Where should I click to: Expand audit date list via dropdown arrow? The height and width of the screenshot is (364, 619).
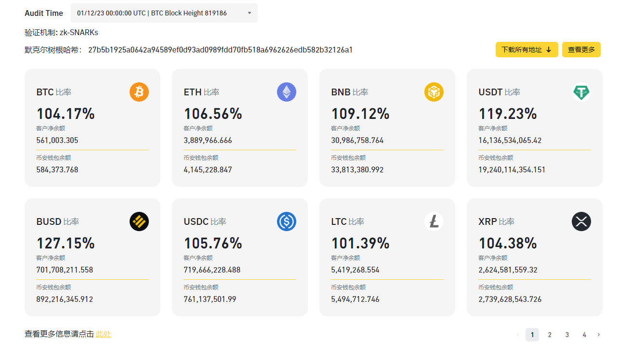click(x=250, y=13)
